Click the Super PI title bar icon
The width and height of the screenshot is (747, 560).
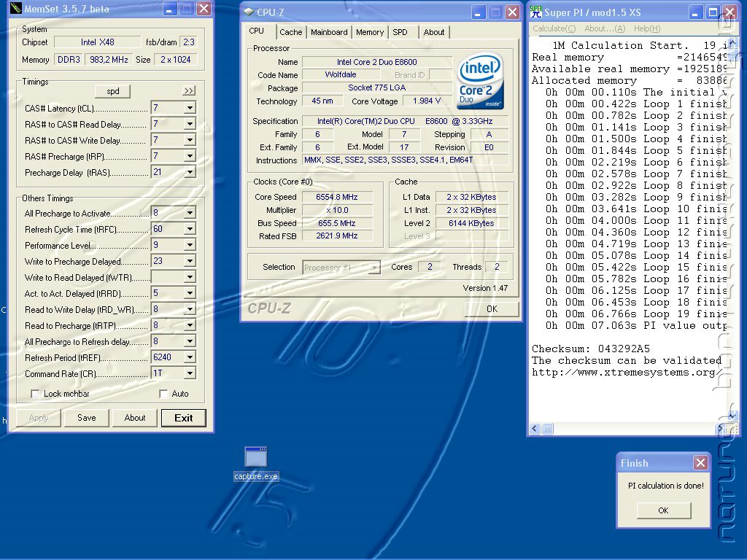click(536, 12)
